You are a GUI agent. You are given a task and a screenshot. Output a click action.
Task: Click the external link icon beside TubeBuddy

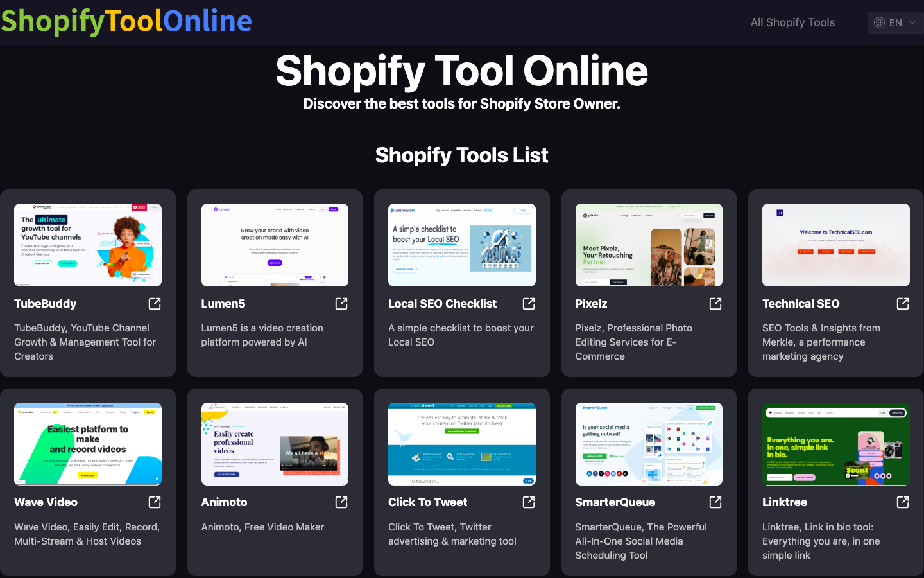(155, 304)
